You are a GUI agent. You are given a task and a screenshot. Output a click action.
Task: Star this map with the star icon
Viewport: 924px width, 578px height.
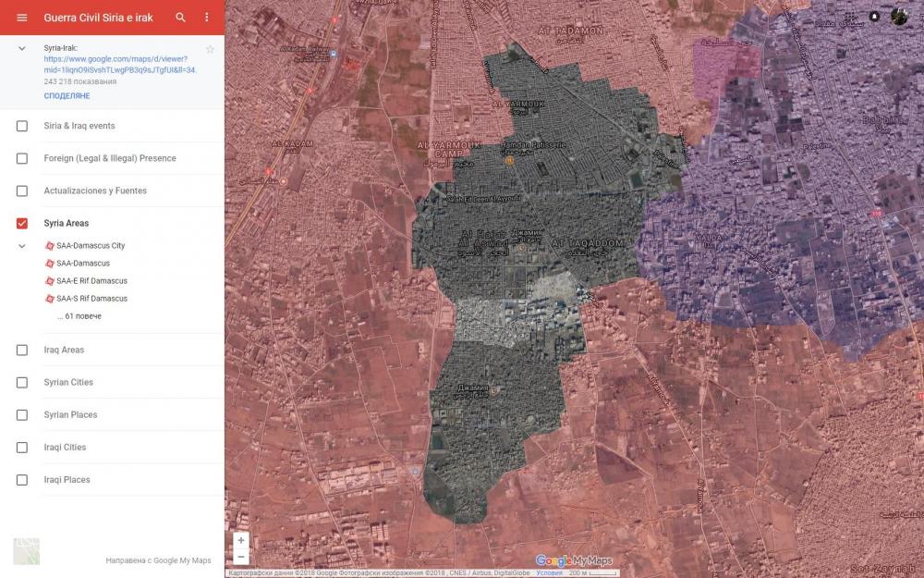coord(210,49)
